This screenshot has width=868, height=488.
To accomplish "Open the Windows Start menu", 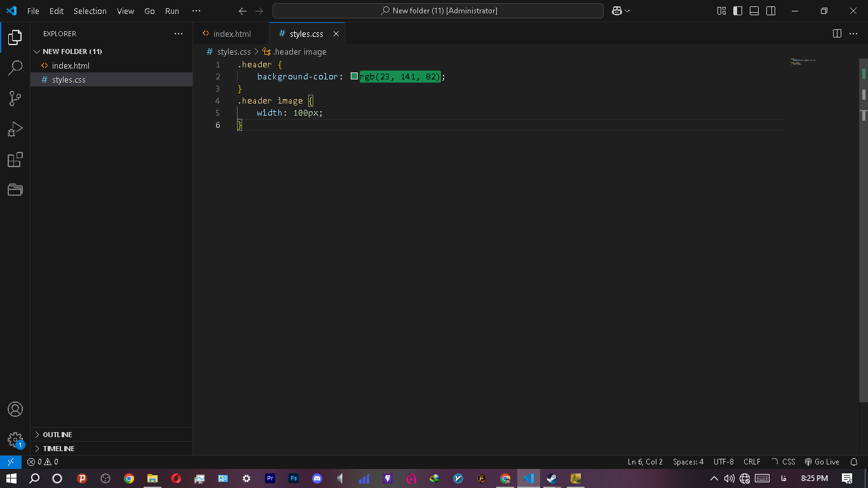I will coord(11,478).
